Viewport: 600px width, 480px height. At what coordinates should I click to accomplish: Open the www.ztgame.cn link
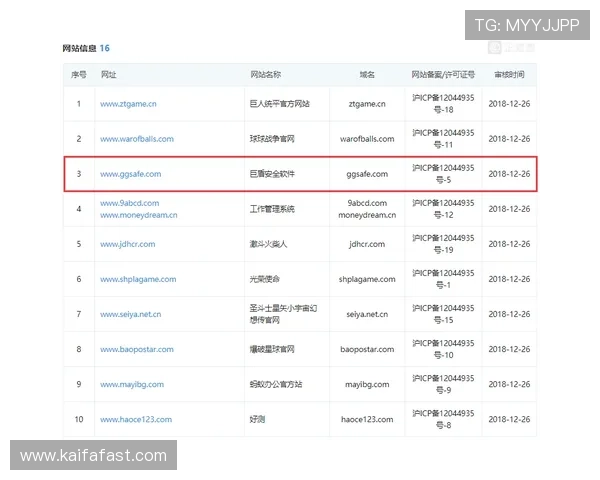point(128,104)
